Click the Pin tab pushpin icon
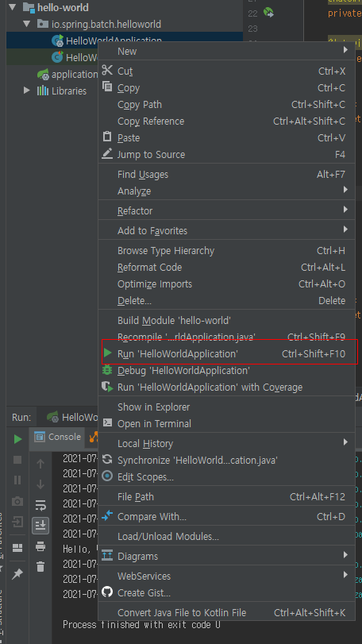This screenshot has width=362, height=644. [x=17, y=574]
